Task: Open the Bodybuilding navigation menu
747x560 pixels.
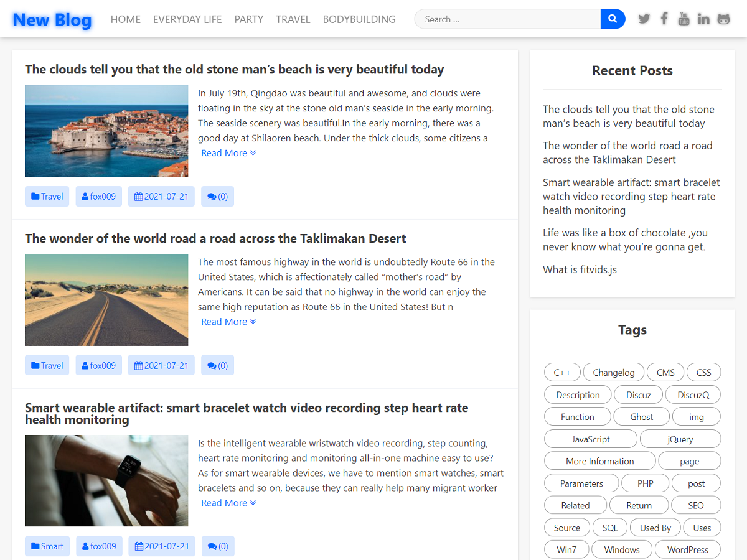Action: click(x=359, y=19)
